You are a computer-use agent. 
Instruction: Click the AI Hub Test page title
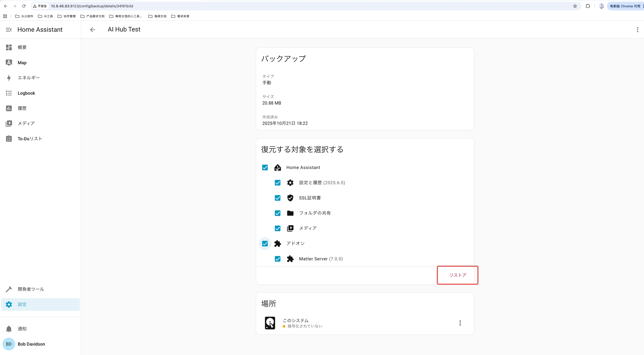(x=124, y=29)
